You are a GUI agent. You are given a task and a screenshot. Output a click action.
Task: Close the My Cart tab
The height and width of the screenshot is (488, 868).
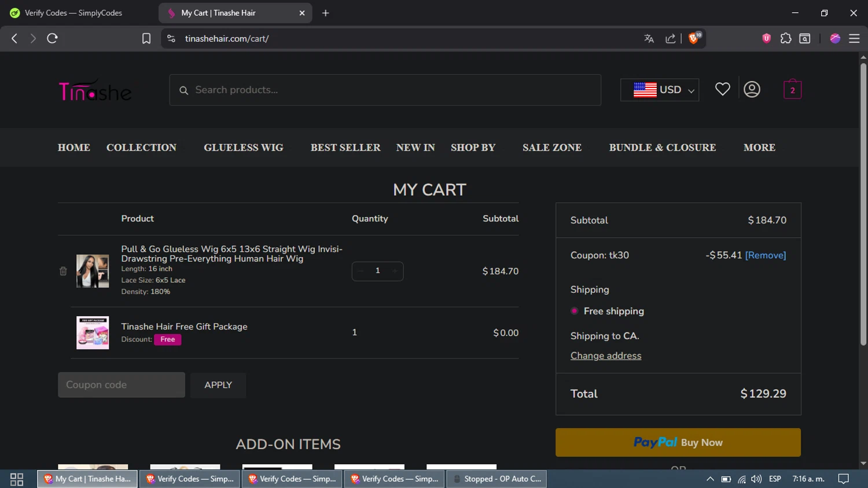click(x=301, y=13)
